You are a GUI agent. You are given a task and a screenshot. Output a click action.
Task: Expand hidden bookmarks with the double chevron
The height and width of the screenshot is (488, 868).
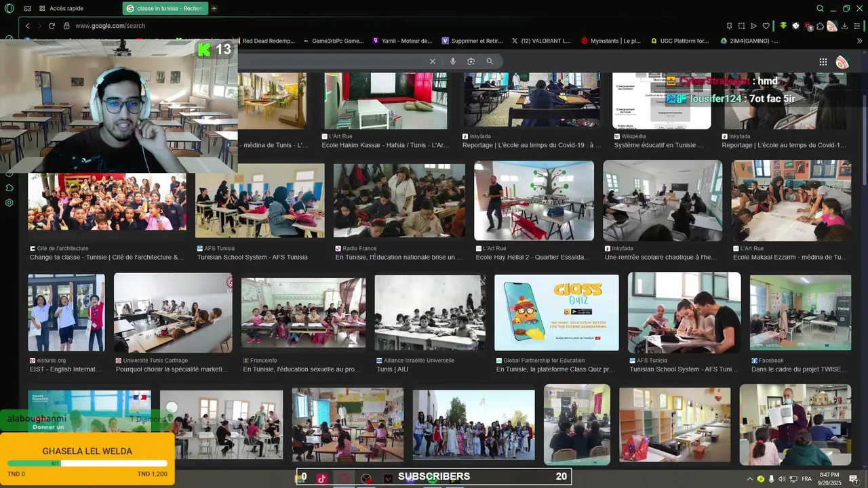pyautogui.click(x=859, y=41)
